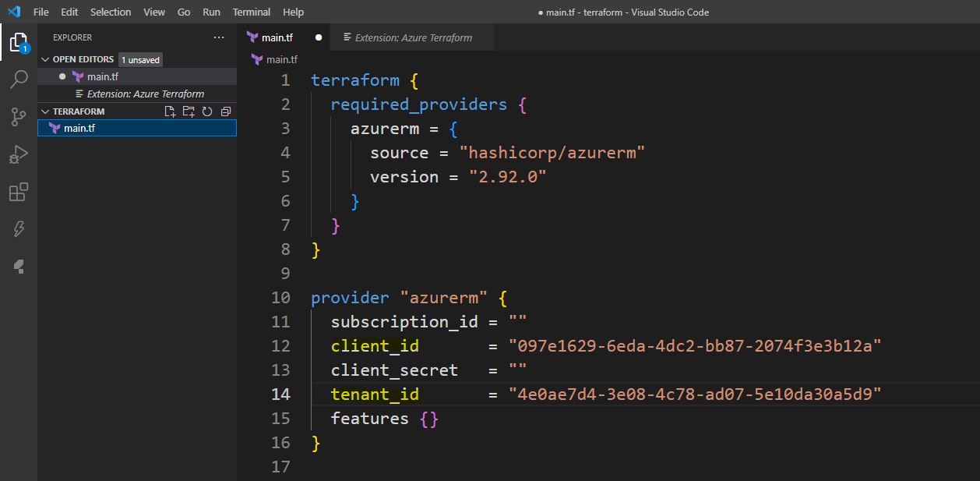
Task: Open the Source Control view
Action: click(x=19, y=117)
